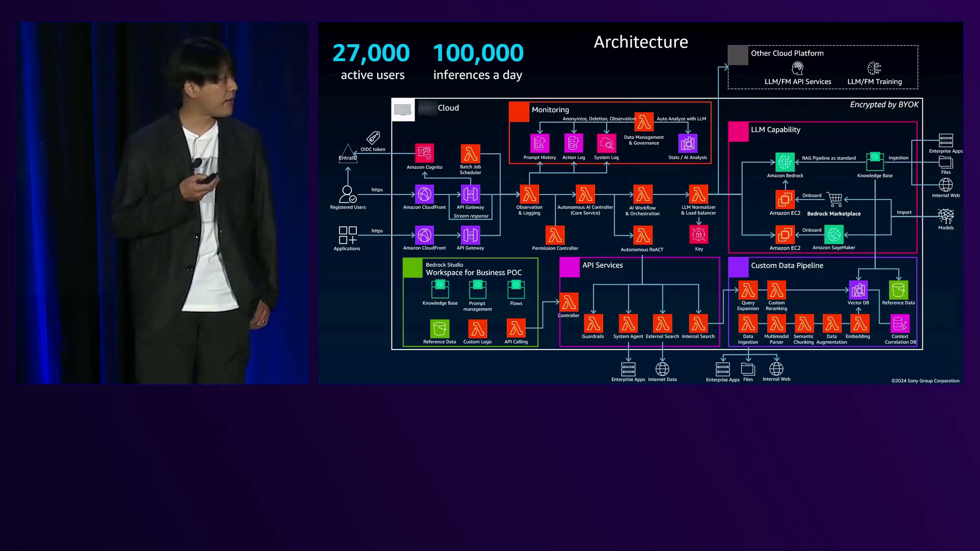The image size is (980, 551).
Task: Click the pink LLM Capability color square
Action: pos(738,132)
